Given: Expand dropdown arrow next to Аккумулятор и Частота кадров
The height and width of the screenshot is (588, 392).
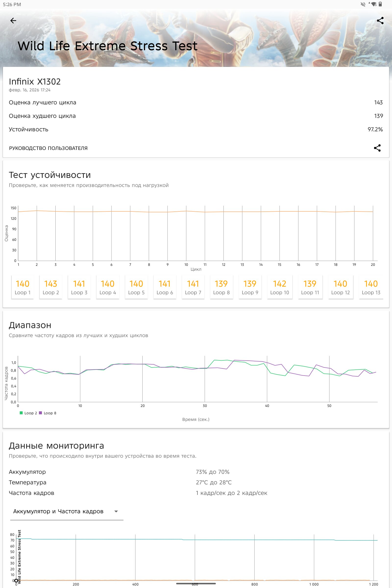Looking at the screenshot, I should coord(116,512).
